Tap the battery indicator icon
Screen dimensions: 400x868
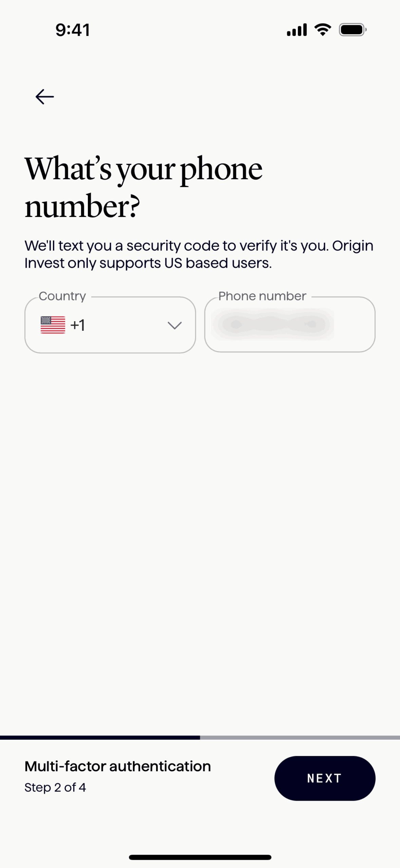(353, 30)
